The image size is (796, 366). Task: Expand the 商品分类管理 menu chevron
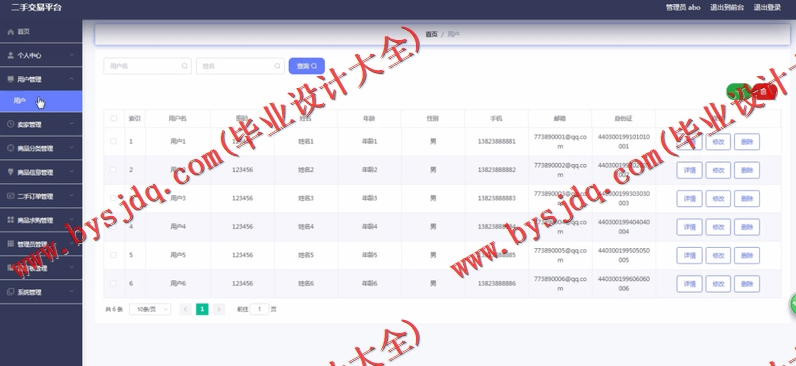point(72,148)
